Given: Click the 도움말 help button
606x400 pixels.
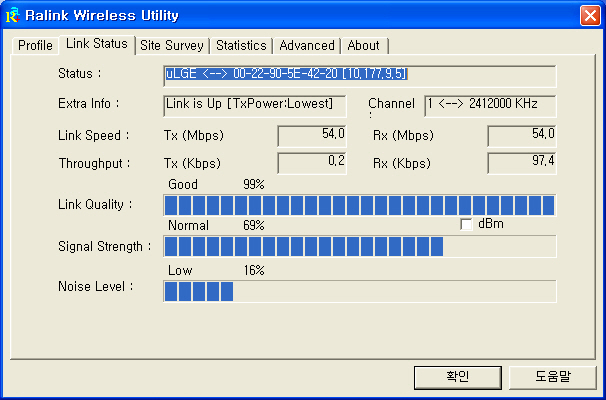Looking at the screenshot, I should (552, 377).
